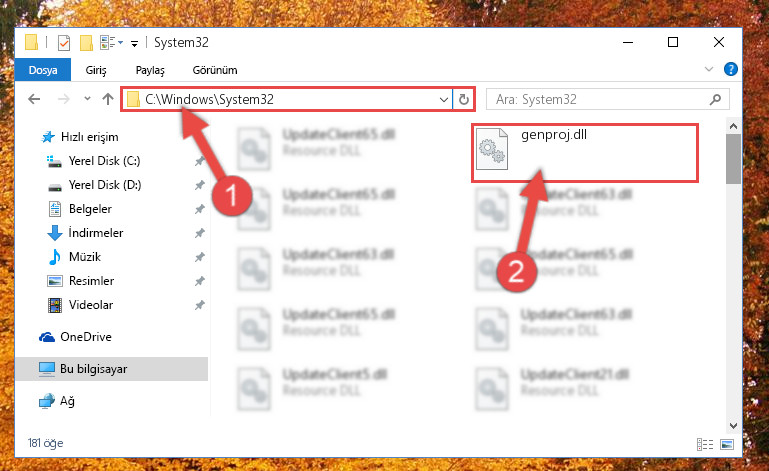
Task: Switch to the Görünüm ribbon tab
Action: point(215,70)
